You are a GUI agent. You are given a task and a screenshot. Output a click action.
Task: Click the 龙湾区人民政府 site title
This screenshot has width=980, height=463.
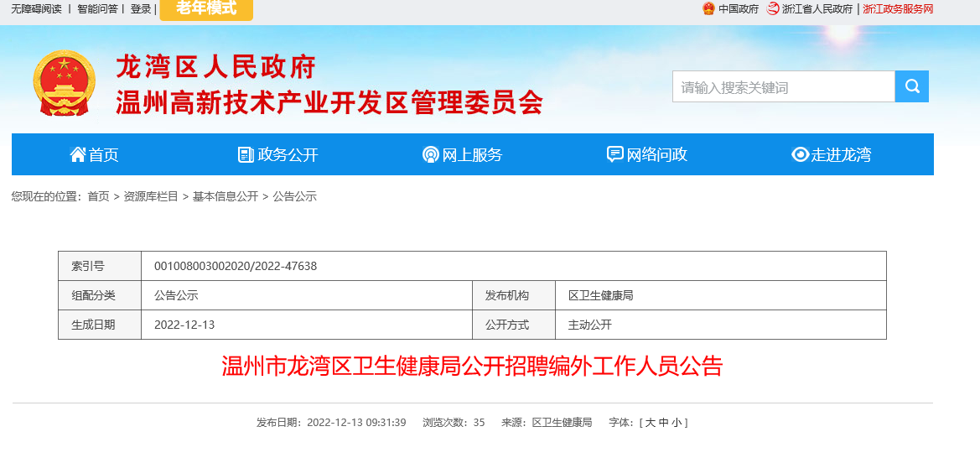pyautogui.click(x=215, y=67)
